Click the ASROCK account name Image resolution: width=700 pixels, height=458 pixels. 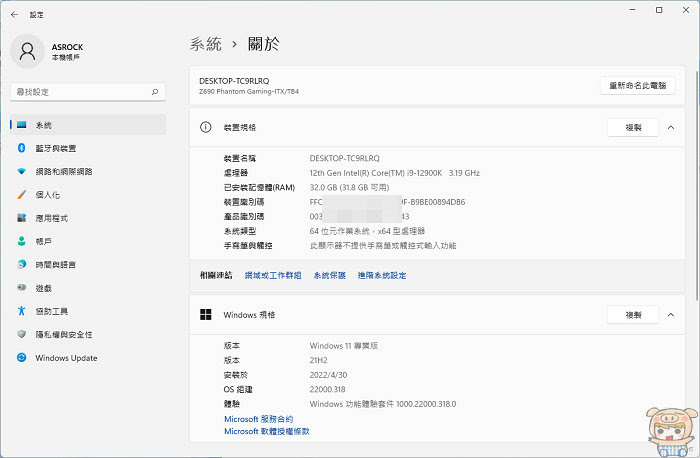point(67,47)
